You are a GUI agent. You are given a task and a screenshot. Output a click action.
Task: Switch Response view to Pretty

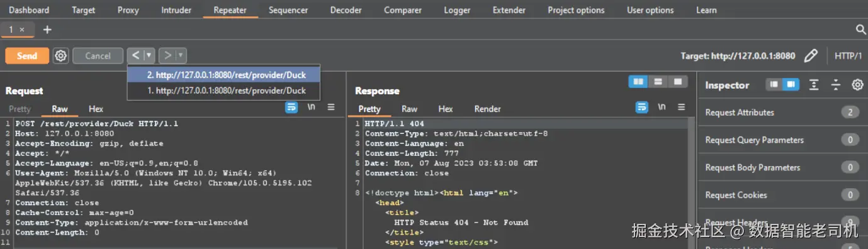[369, 109]
